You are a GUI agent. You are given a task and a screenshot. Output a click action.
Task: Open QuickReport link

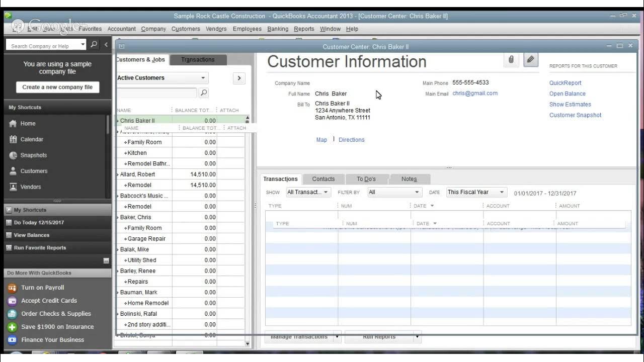click(565, 83)
